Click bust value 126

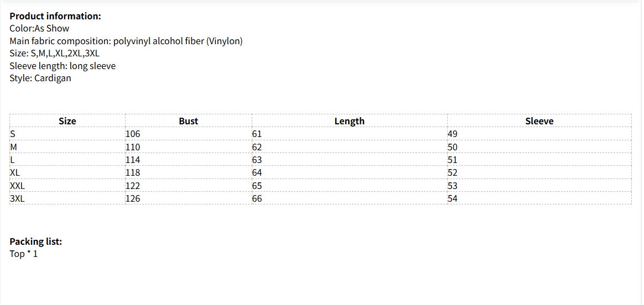133,198
